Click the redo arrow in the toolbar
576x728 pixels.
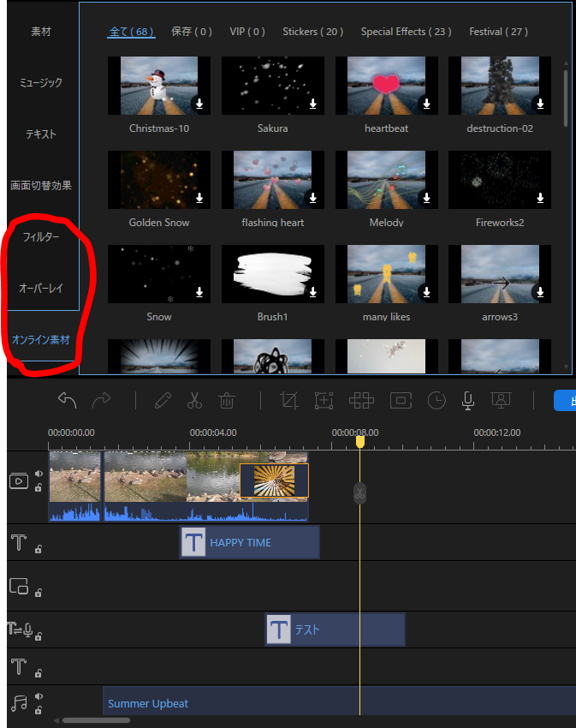tap(101, 400)
